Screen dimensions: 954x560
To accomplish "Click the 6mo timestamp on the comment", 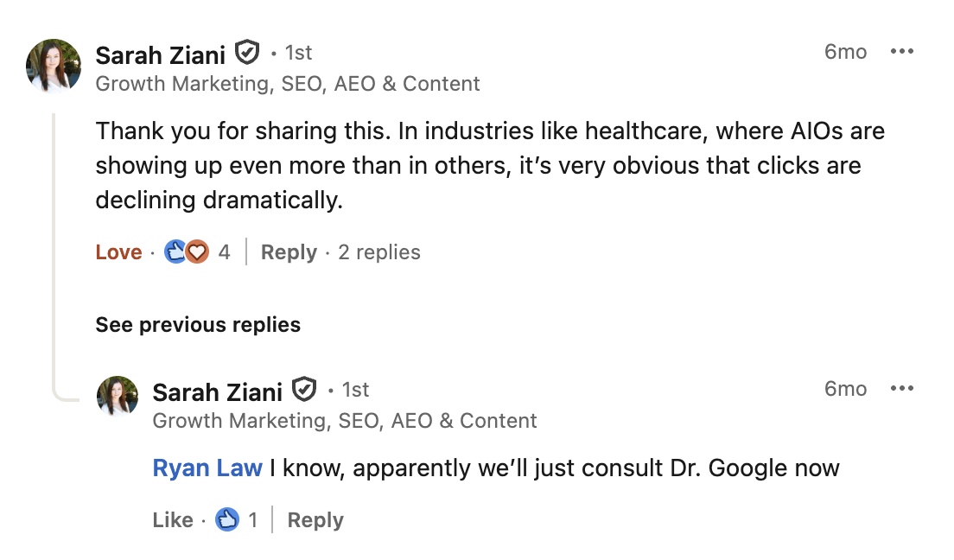I will click(x=846, y=52).
